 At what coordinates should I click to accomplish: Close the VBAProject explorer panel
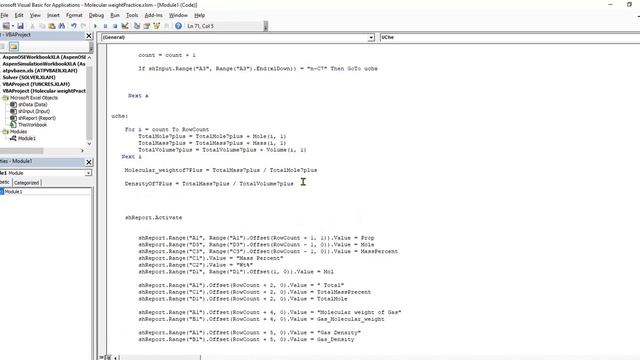[89, 36]
